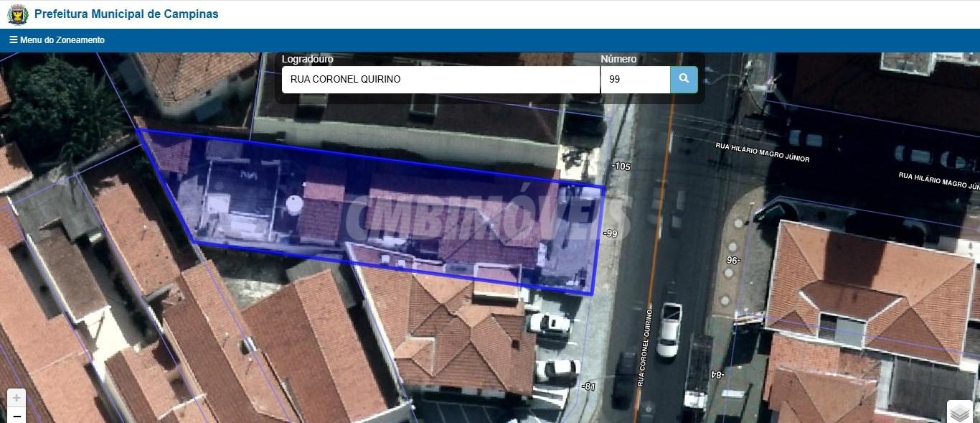This screenshot has height=423, width=980.
Task: Click the upside-down 84 lot number label
Action: coord(717,374)
